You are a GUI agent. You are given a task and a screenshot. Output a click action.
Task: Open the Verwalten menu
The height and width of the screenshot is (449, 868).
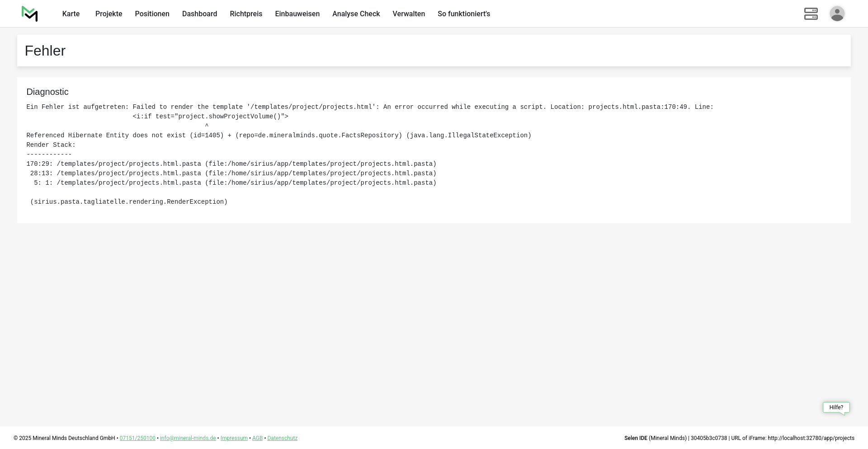click(409, 14)
